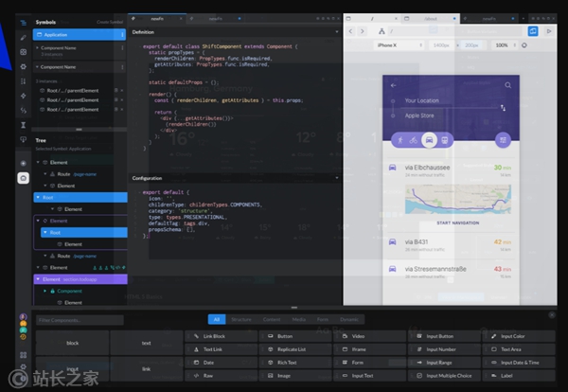568x392 pixels.
Task: Select the All components filter tab
Action: pos(217,320)
